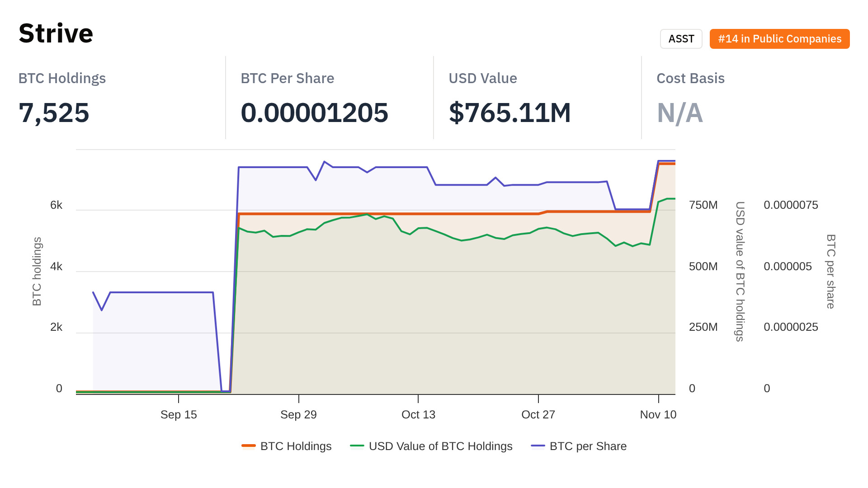The image size is (868, 488).
Task: Click the purple BTC per Share swatch
Action: point(538,446)
